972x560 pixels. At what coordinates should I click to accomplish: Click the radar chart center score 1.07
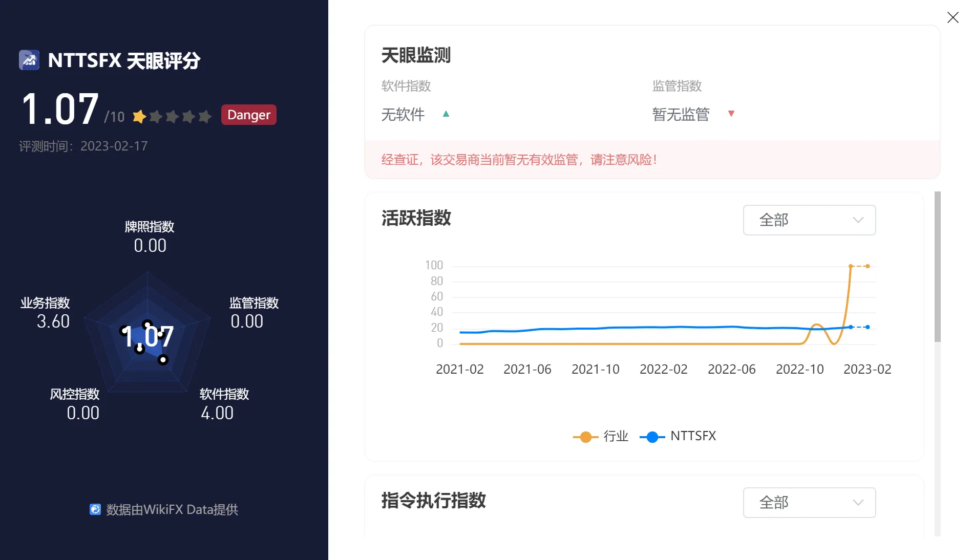(x=147, y=336)
